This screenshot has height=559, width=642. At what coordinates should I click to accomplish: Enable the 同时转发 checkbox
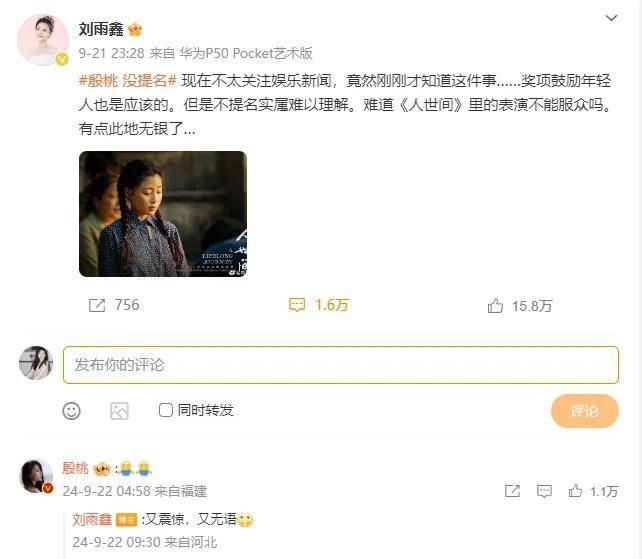point(165,410)
